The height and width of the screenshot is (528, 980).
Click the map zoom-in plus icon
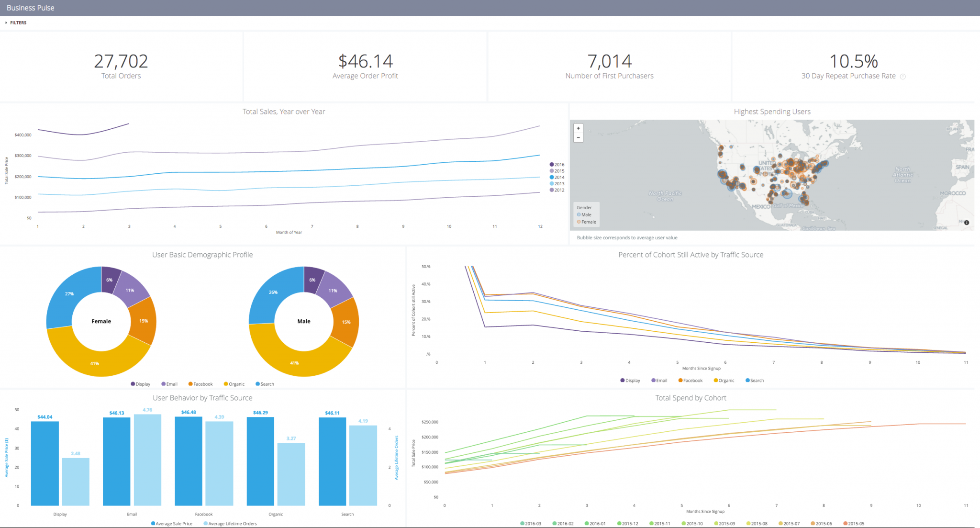(579, 128)
